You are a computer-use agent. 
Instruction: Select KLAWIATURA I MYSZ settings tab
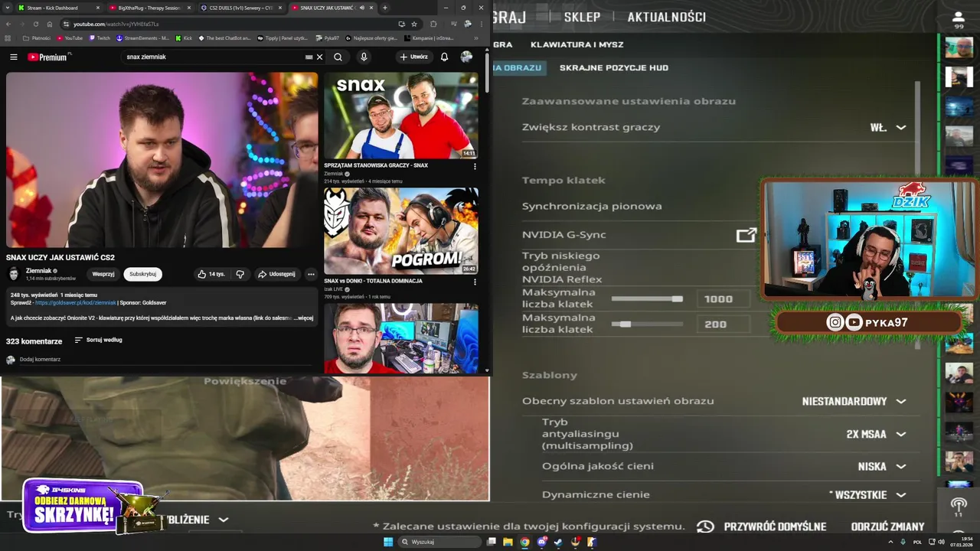pos(577,44)
